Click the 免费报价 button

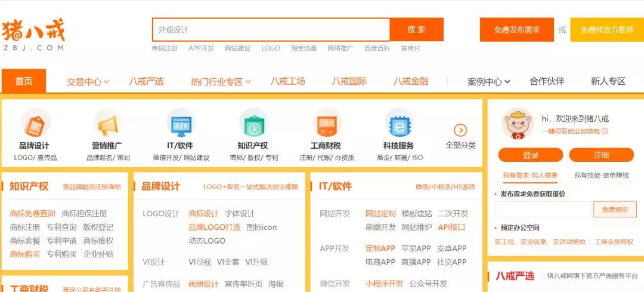coord(615,210)
